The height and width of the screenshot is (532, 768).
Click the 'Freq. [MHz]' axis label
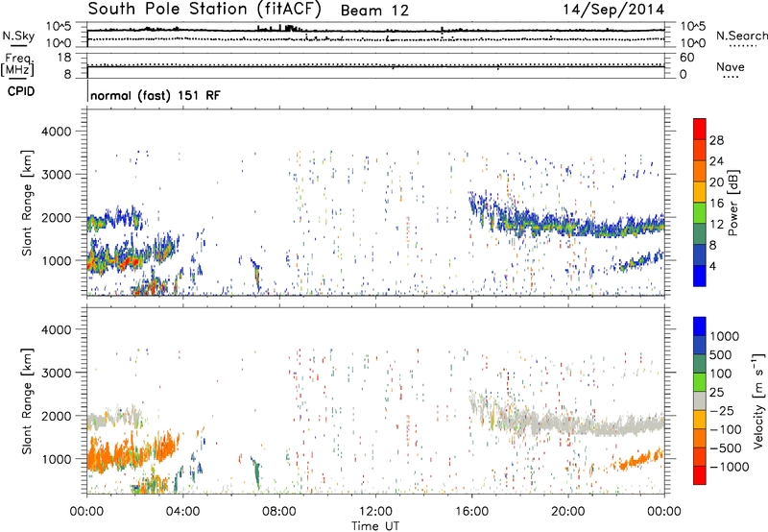[x=18, y=65]
